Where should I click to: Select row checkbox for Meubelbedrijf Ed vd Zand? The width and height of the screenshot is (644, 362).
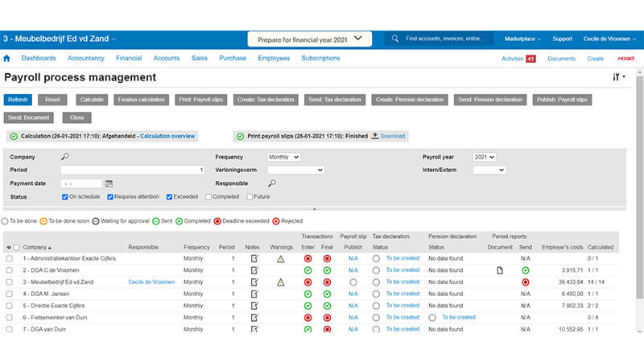(10, 282)
